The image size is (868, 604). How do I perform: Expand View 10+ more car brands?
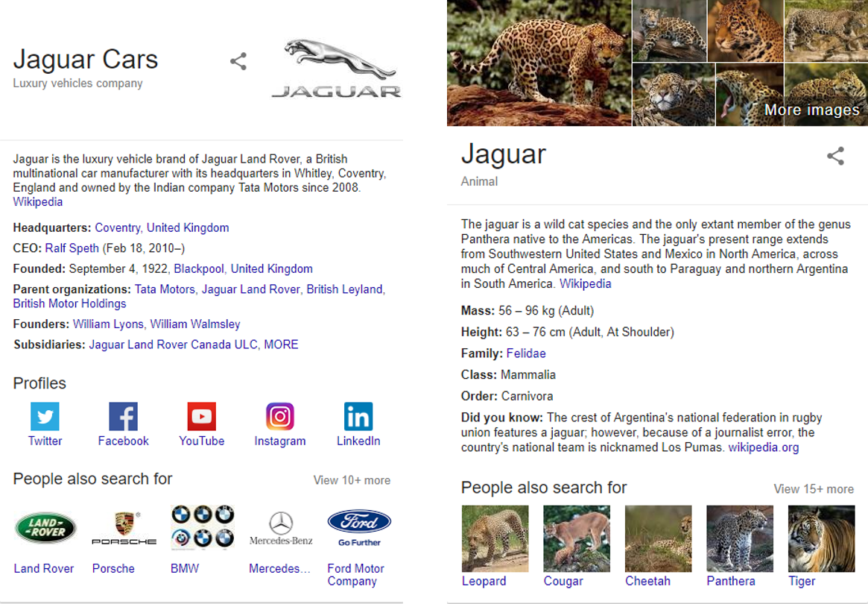pyautogui.click(x=352, y=480)
